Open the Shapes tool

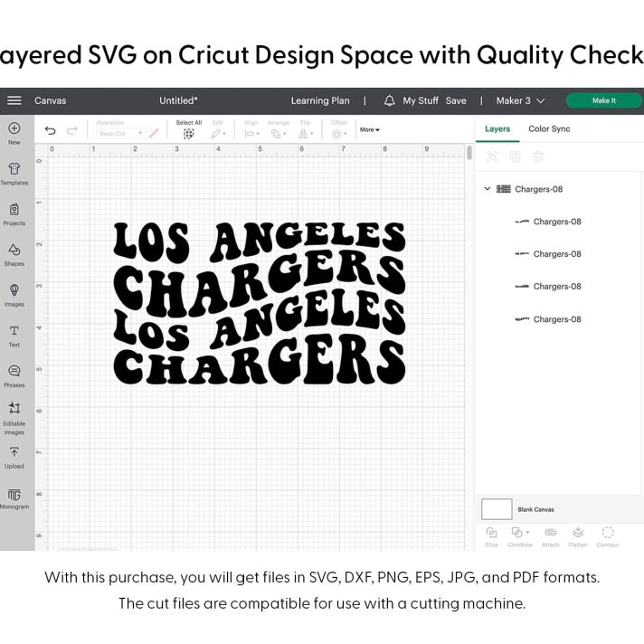pos(14,255)
